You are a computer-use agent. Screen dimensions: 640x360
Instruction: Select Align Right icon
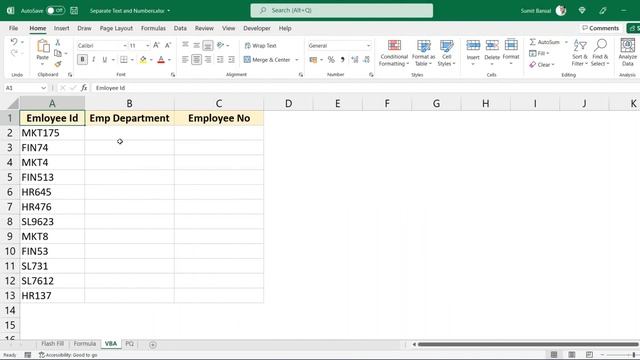[208, 60]
